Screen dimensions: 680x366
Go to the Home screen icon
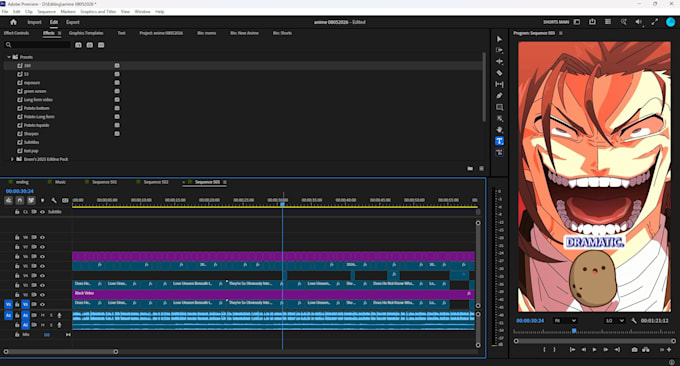(x=13, y=22)
